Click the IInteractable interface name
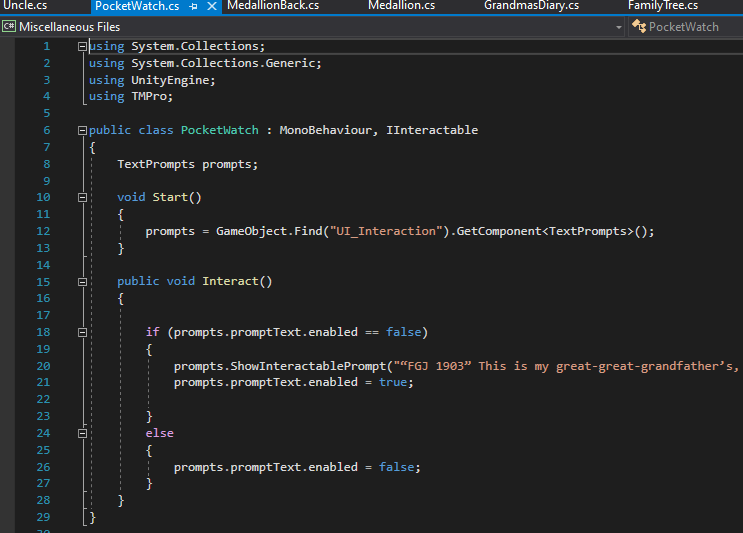 432,130
